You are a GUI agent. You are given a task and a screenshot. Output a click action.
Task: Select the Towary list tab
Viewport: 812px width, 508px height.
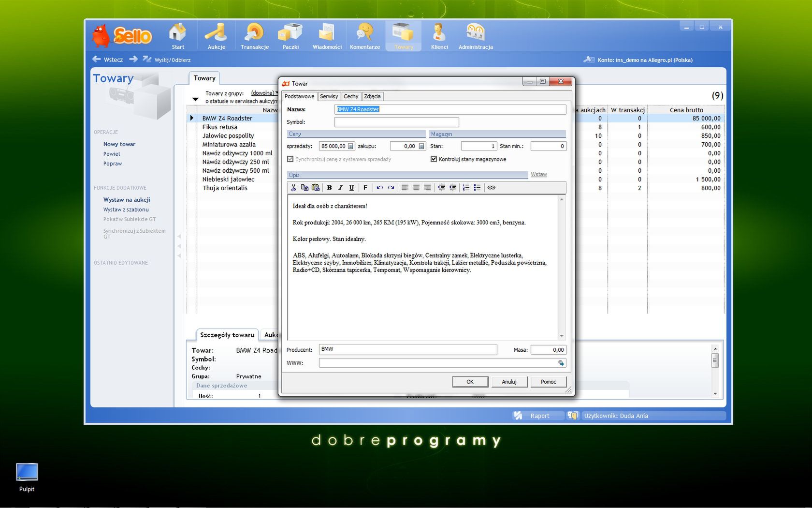pyautogui.click(x=204, y=78)
